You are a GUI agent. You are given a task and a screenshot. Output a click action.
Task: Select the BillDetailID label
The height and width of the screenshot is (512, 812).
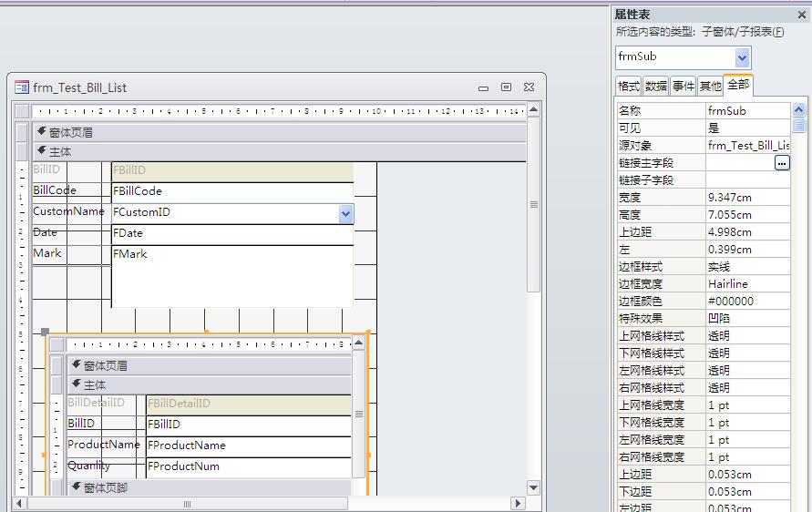pyautogui.click(x=96, y=403)
